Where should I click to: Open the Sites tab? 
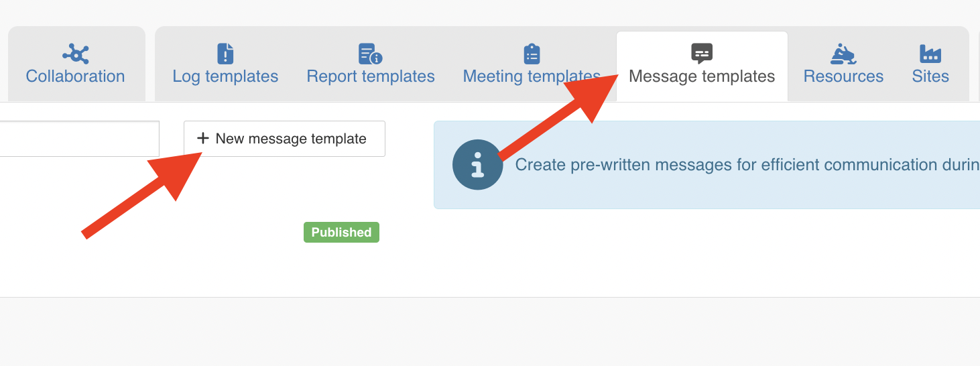[930, 65]
